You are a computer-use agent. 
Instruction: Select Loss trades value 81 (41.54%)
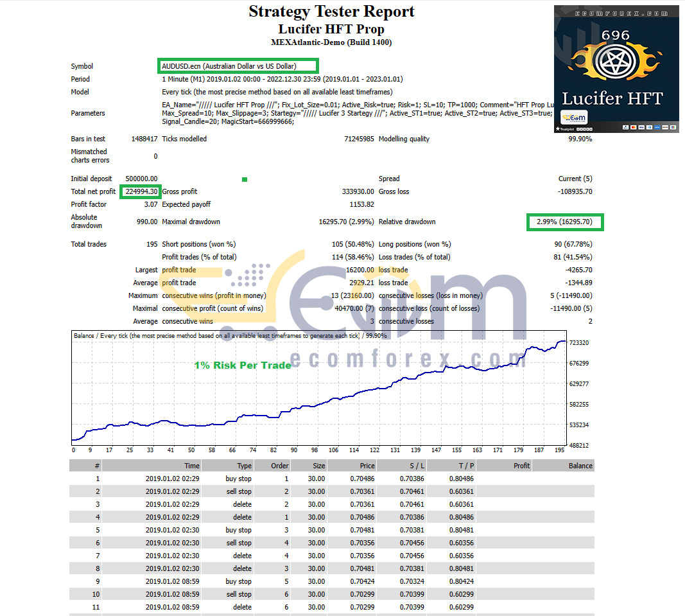coord(573,257)
